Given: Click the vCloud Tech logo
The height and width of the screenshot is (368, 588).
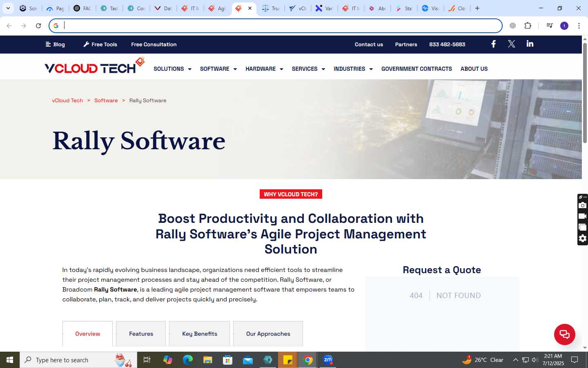Looking at the screenshot, I should pos(95,66).
